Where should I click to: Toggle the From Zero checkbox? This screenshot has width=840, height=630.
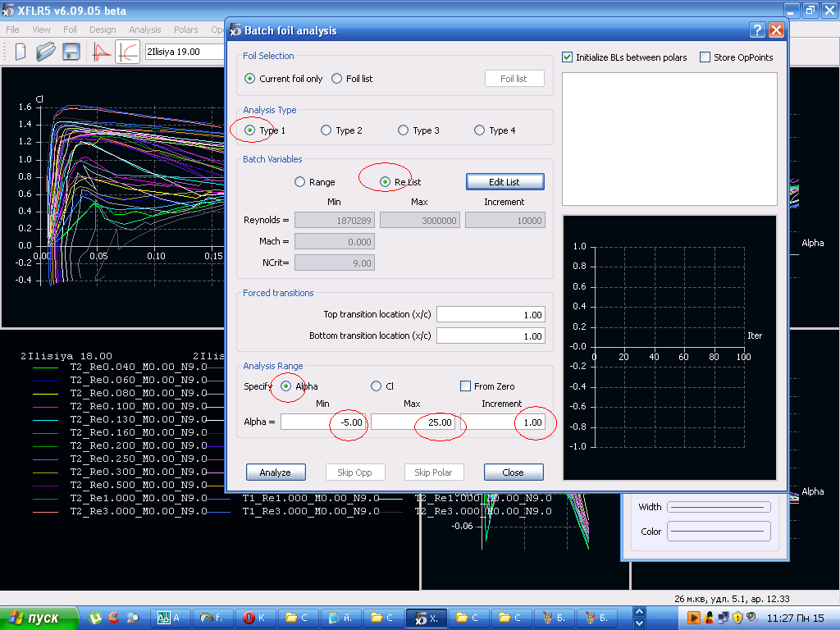point(466,386)
